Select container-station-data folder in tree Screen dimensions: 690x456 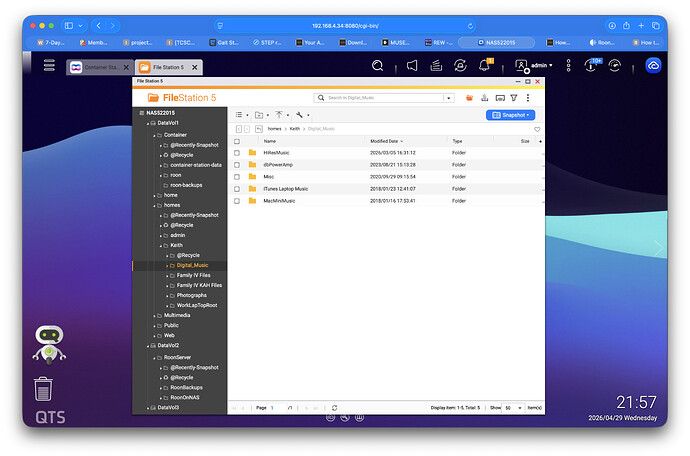click(x=196, y=165)
